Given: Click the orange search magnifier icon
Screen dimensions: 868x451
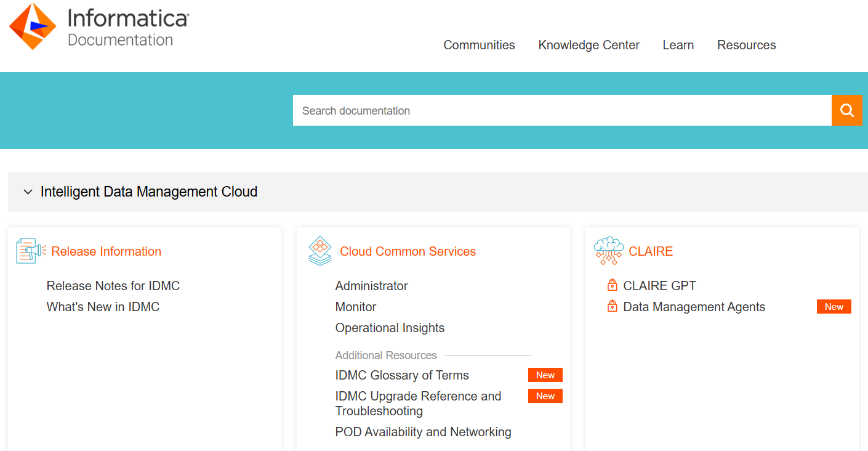Looking at the screenshot, I should click(x=847, y=110).
